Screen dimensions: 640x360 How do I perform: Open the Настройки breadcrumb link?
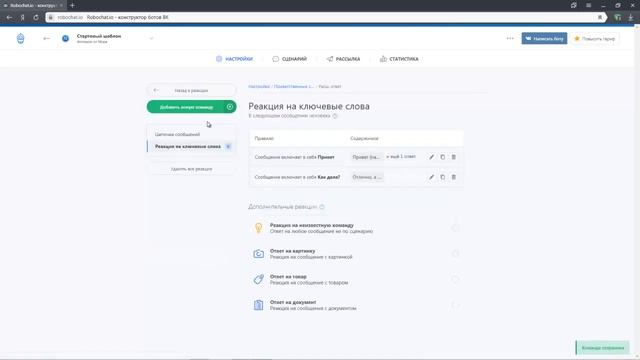259,87
